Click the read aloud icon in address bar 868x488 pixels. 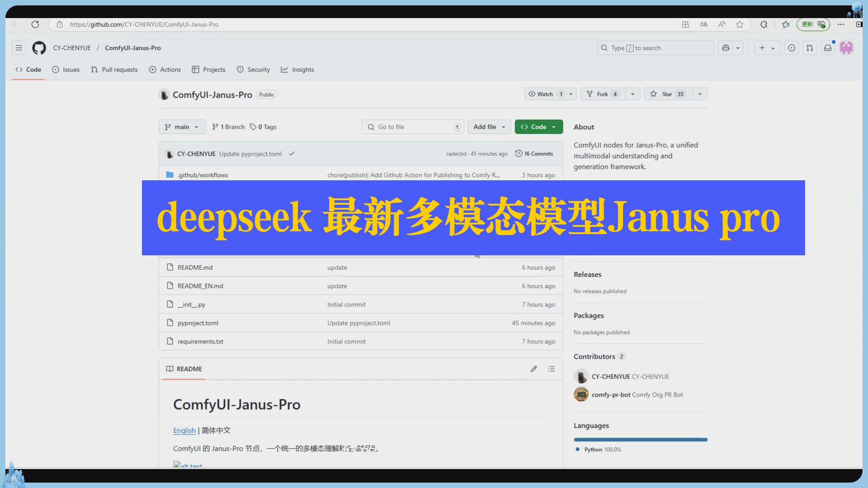point(722,24)
